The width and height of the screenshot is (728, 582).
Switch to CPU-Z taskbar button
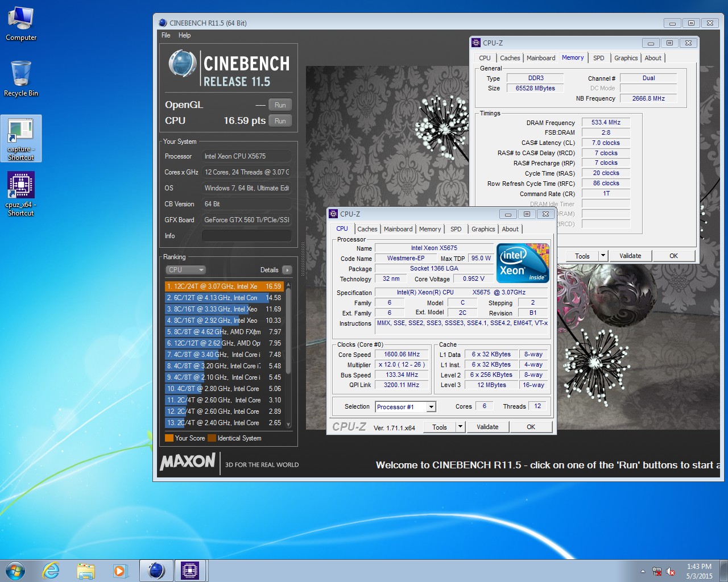tap(191, 571)
